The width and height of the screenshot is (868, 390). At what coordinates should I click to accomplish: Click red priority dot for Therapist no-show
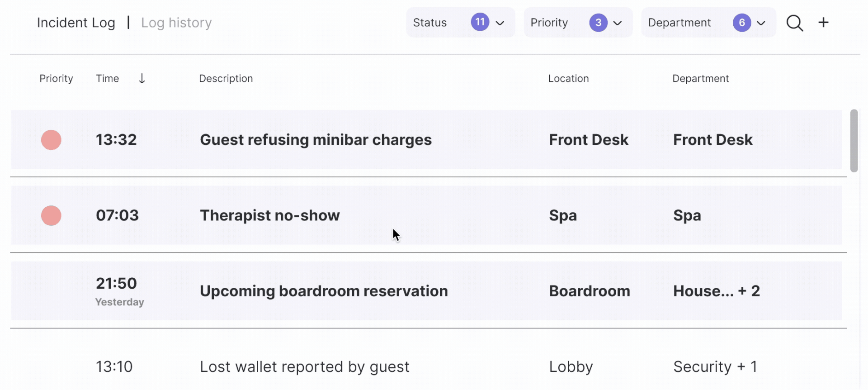coord(51,215)
